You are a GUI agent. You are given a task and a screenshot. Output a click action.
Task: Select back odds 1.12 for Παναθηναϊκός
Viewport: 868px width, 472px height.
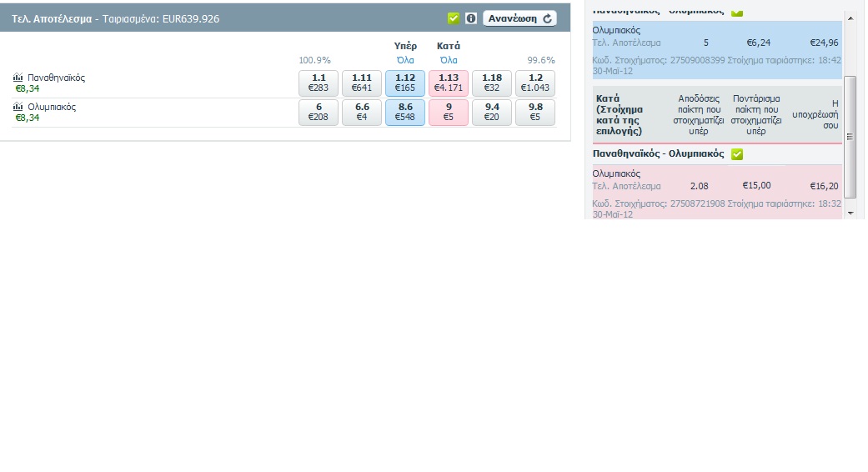(405, 83)
